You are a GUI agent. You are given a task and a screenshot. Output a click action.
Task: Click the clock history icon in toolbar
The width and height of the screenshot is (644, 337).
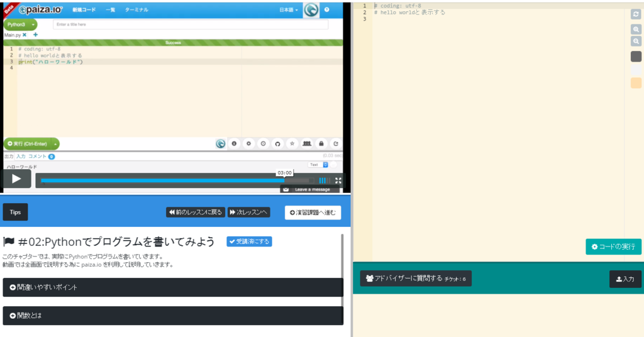264,144
